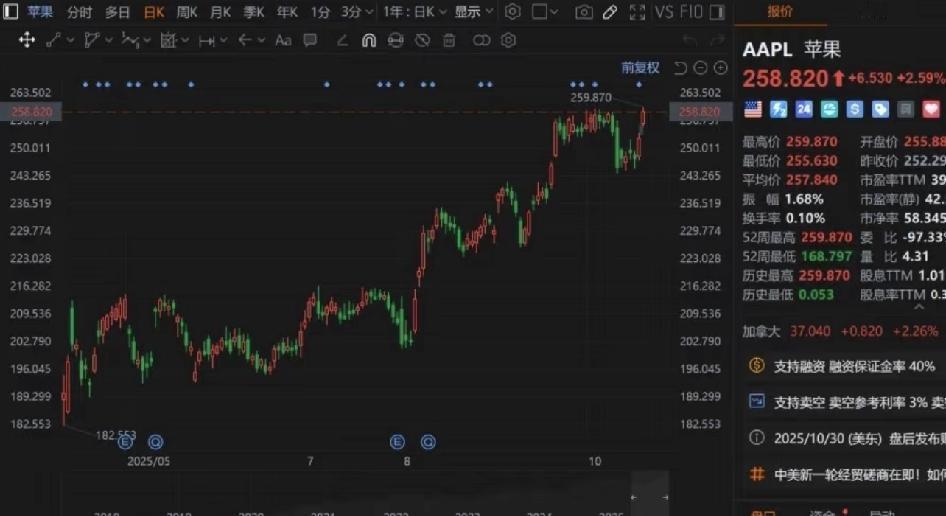Click the blue lightning quote icon
Screen dimensions: 946x516
pos(779,109)
